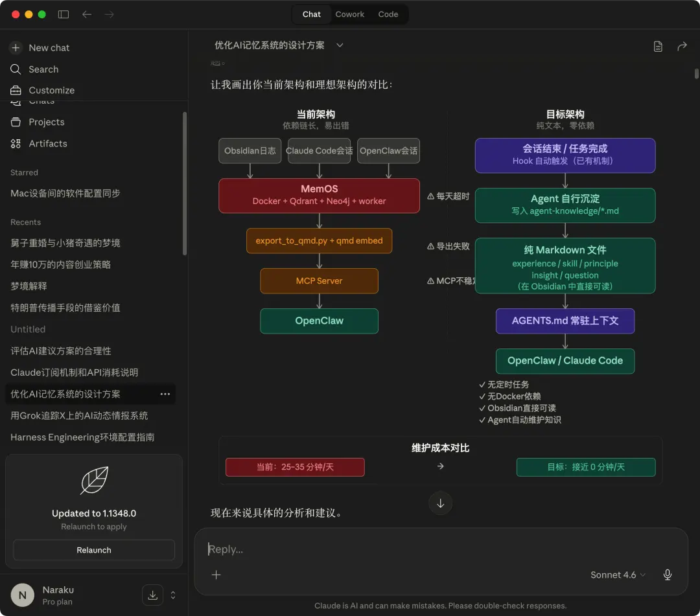Click the sidebar vertical scrollbar

pyautogui.click(x=184, y=183)
